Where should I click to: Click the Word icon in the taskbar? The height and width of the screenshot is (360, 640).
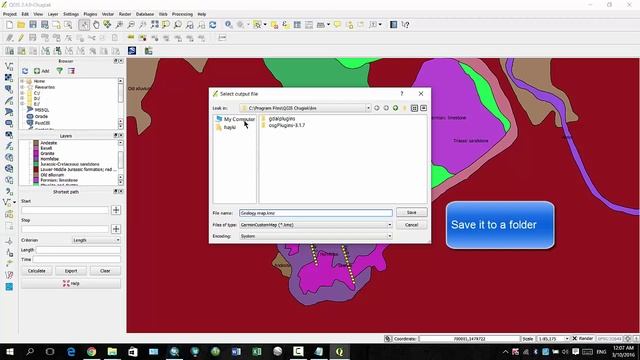pos(236,351)
